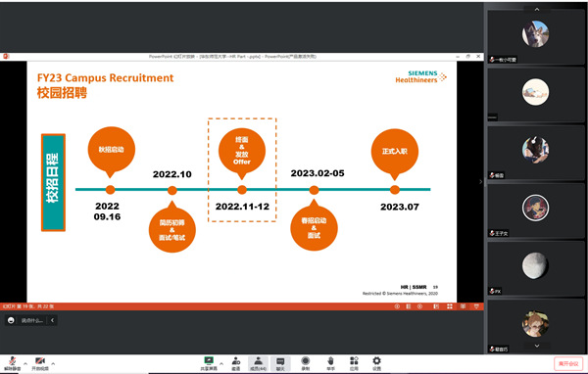Click the leave meeting button
The image size is (588, 374).
pyautogui.click(x=568, y=363)
